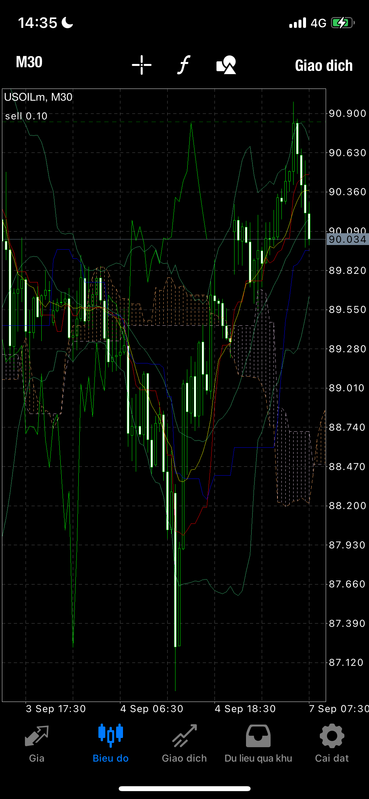Viewport: 369px width, 799px height.
Task: Activate the crosshair tool
Action: click(x=142, y=65)
